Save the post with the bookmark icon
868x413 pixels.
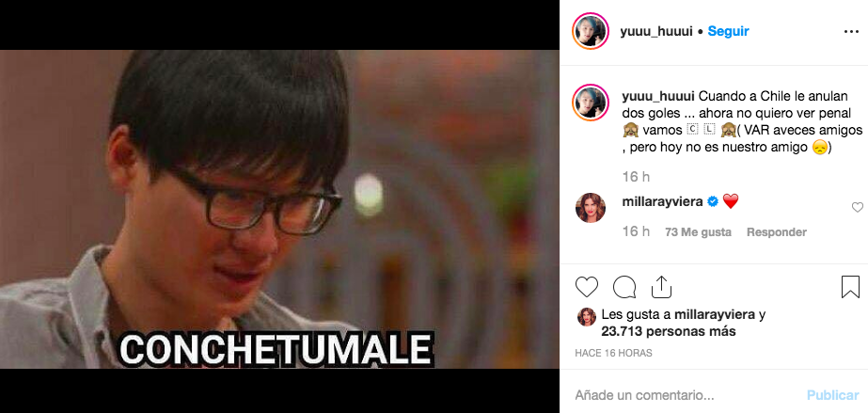click(x=850, y=287)
